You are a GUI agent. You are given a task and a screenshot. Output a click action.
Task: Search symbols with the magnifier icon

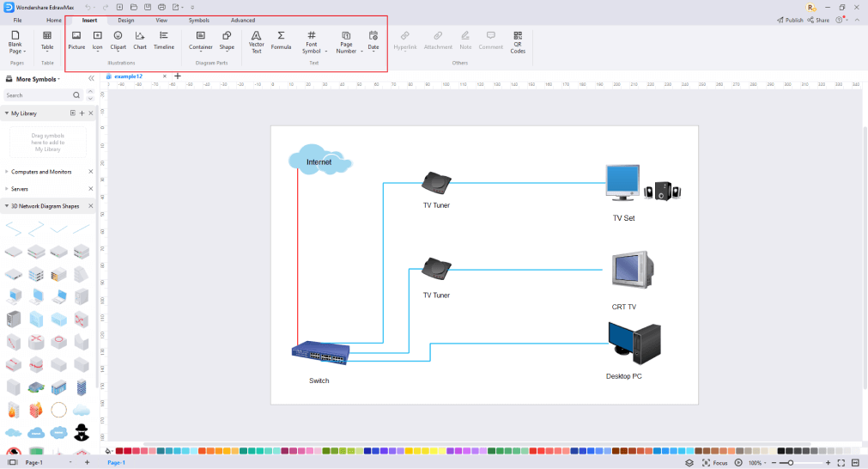(x=76, y=95)
